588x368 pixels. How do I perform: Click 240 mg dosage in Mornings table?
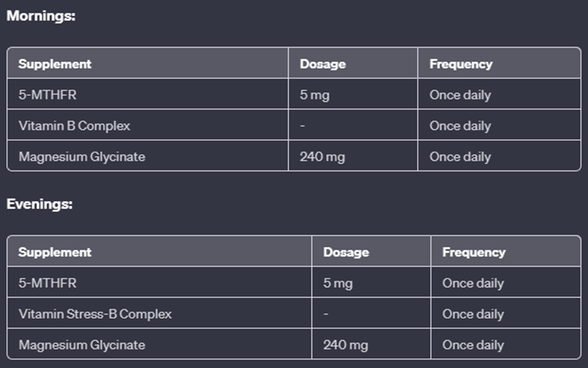click(322, 157)
